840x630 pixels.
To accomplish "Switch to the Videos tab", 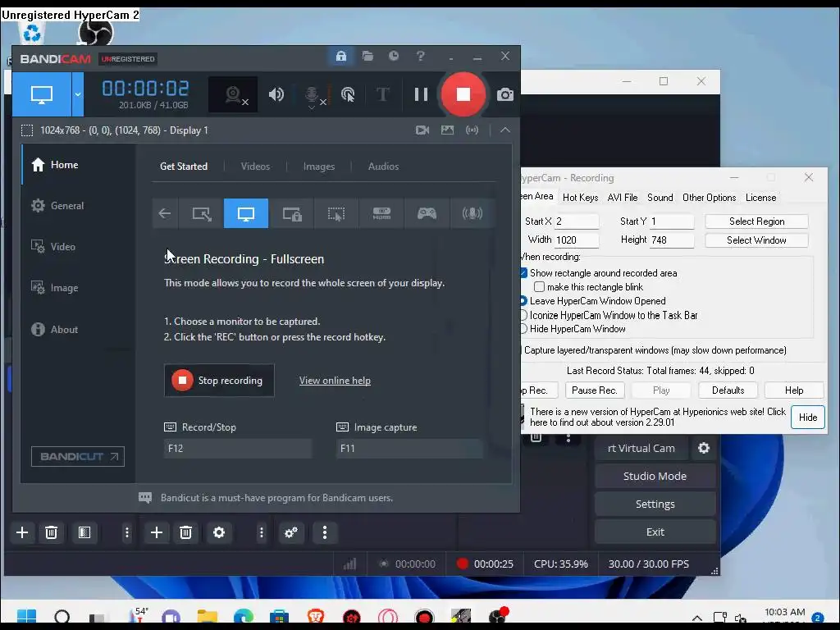I will pos(256,167).
